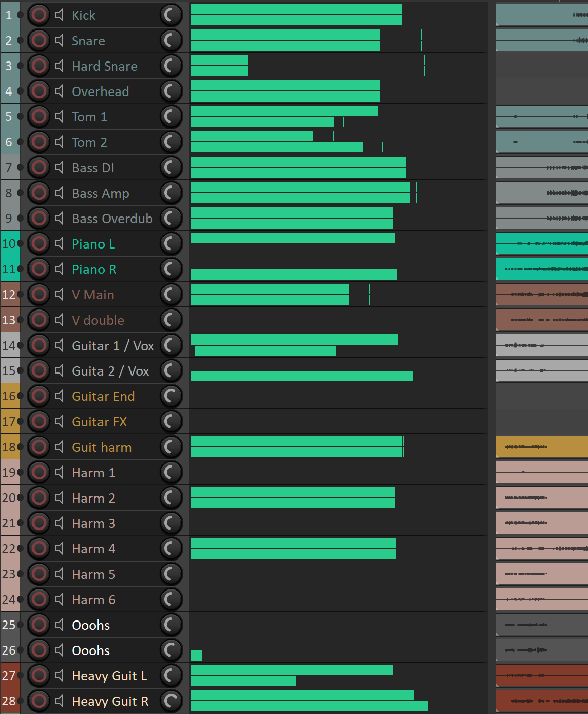The width and height of the screenshot is (588, 714).
Task: Arm the Kick track for recording
Action: [39, 15]
